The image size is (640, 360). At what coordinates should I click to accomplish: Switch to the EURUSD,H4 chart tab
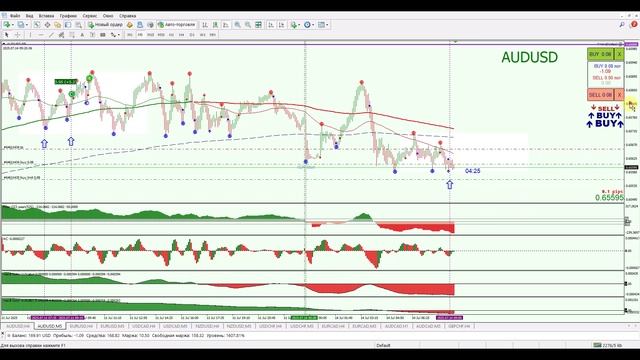81,326
